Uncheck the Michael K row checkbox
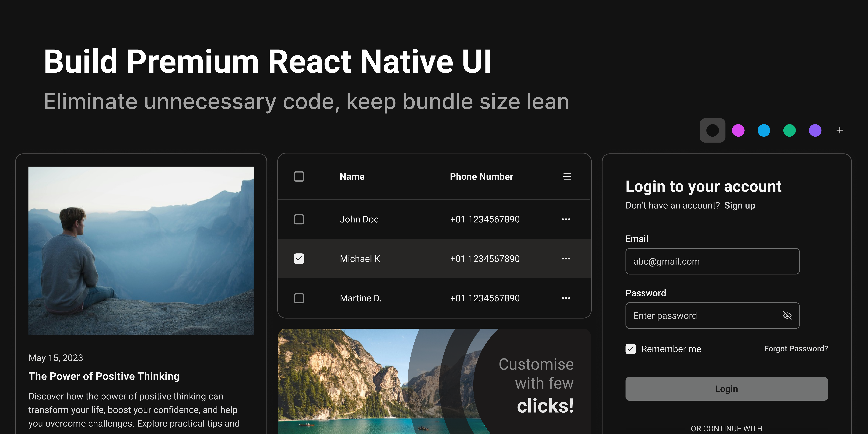Image resolution: width=868 pixels, height=434 pixels. [299, 259]
